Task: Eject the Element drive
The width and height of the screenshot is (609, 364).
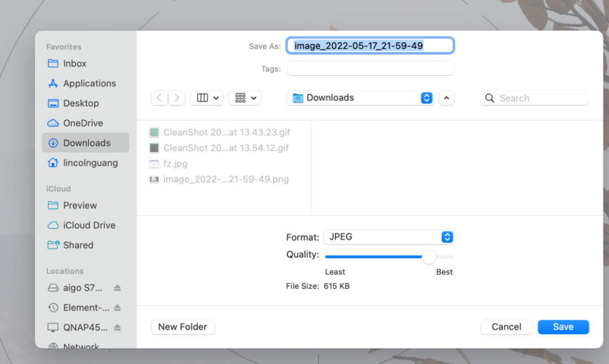Action: 117,308
